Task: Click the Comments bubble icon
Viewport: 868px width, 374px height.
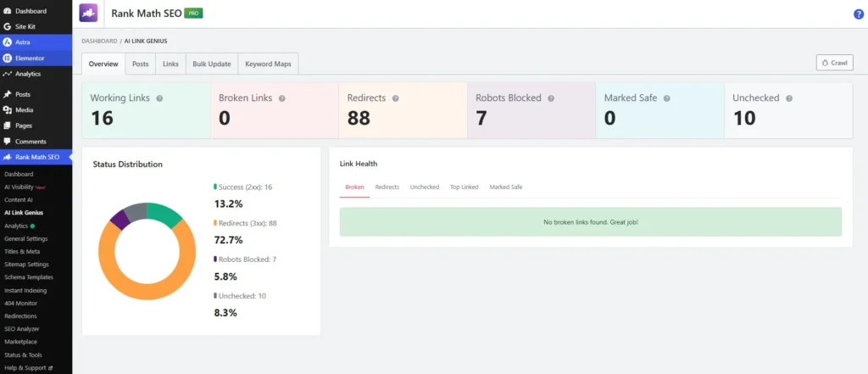Action: (x=7, y=142)
